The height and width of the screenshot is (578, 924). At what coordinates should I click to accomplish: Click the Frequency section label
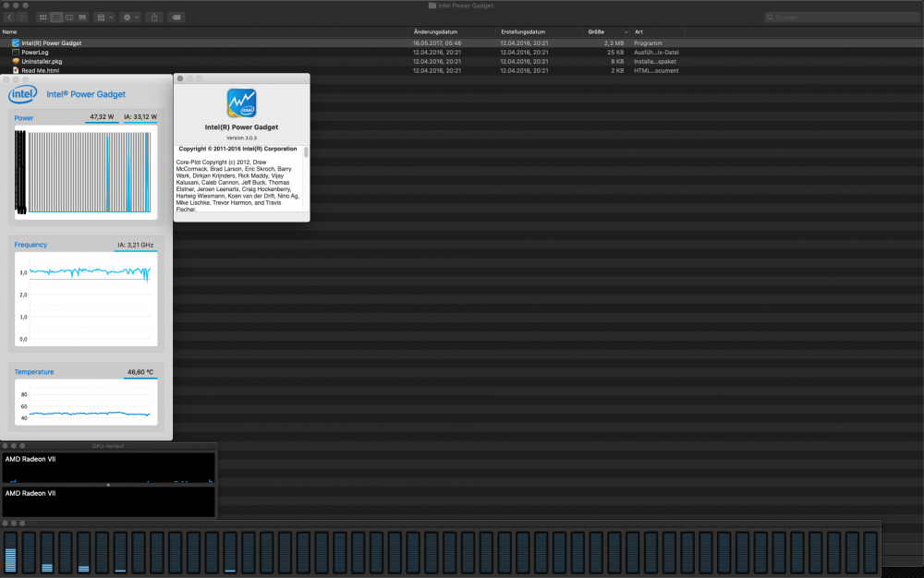pos(30,245)
